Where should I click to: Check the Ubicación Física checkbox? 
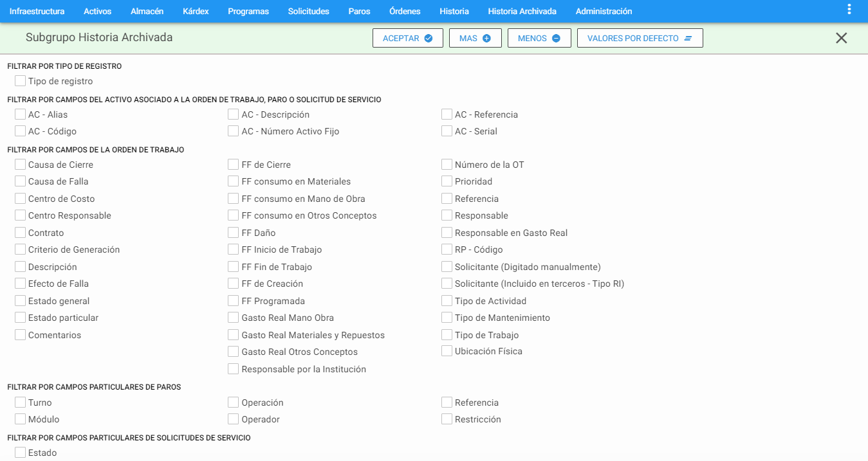[x=447, y=351]
